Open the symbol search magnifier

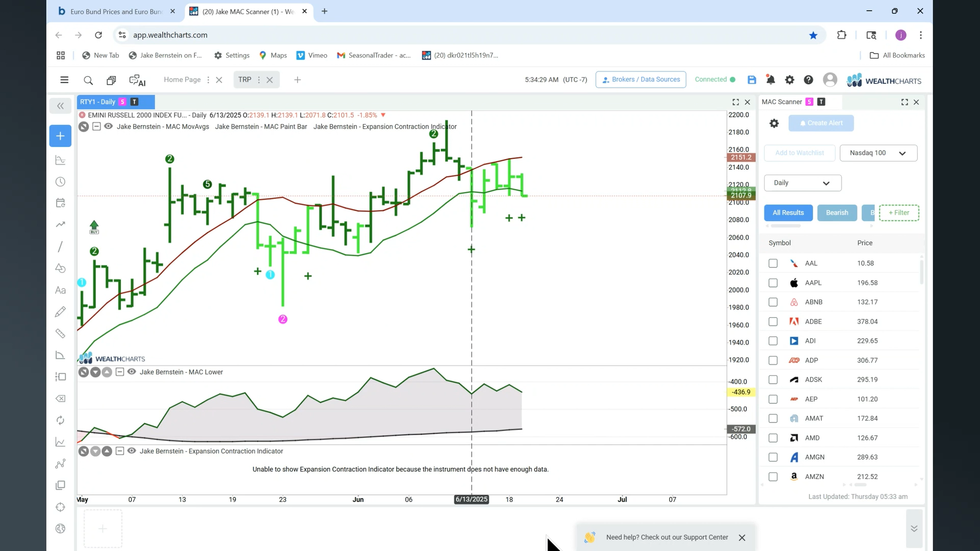tap(88, 80)
